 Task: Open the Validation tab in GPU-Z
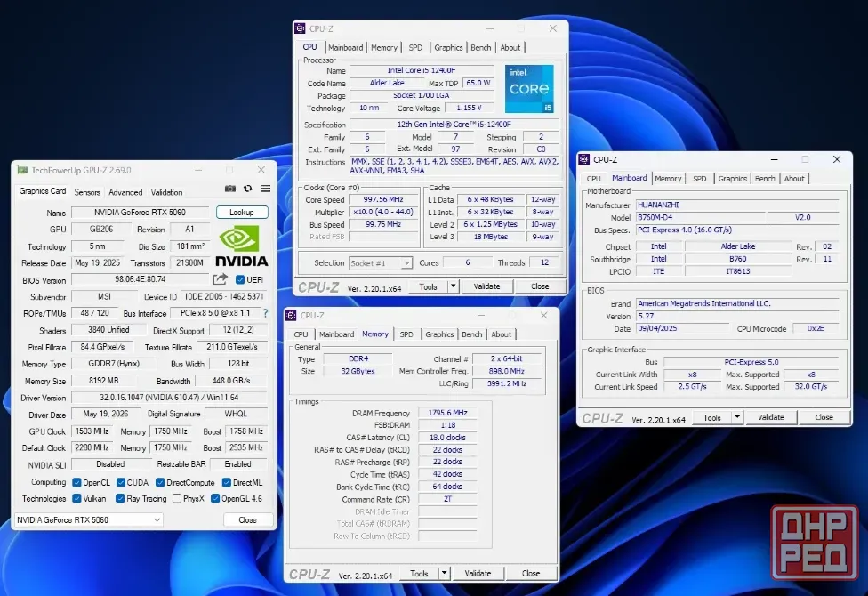166,192
